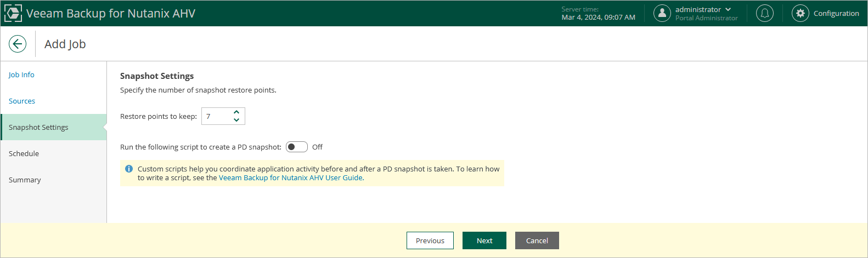Click the Portal Administrator role text
The image size is (868, 258).
[707, 18]
